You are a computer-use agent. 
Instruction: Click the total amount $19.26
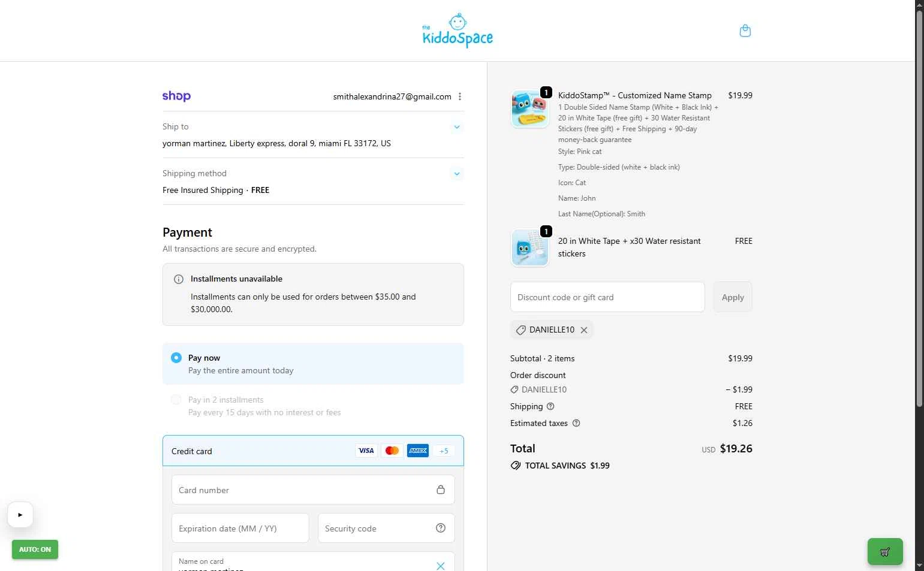point(736,449)
